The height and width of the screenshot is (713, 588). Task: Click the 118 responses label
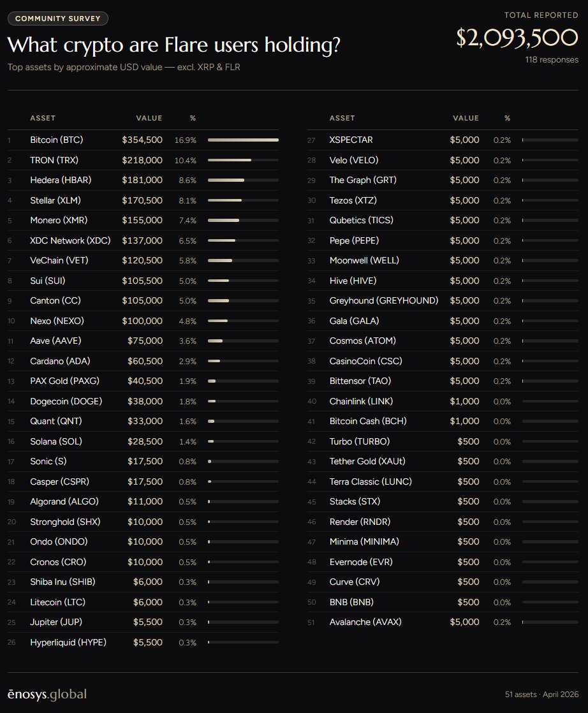pos(553,59)
